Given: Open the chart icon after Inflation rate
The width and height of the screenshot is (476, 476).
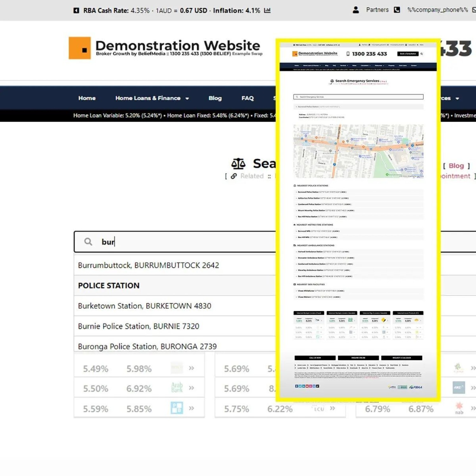Looking at the screenshot, I should pos(268,10).
